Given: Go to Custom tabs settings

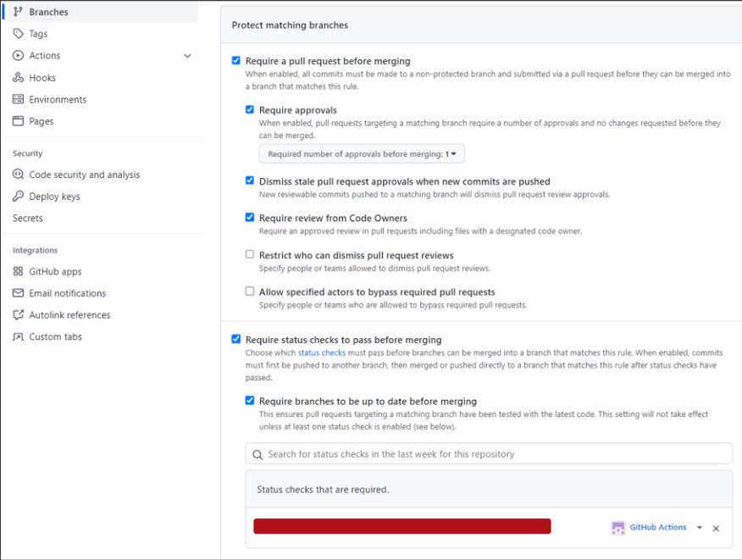Looking at the screenshot, I should tap(55, 337).
